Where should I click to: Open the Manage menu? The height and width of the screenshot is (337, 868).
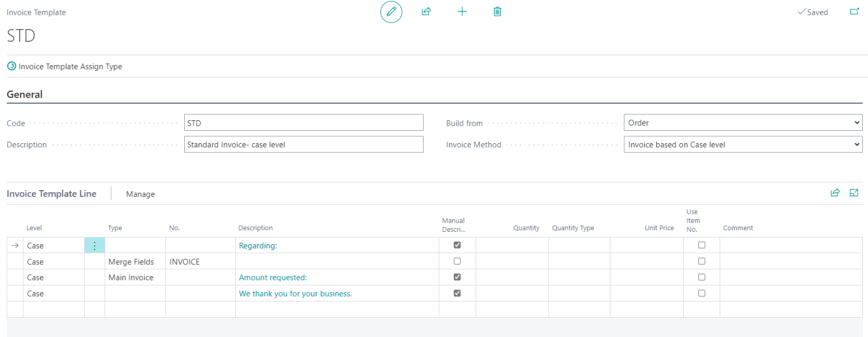[141, 194]
